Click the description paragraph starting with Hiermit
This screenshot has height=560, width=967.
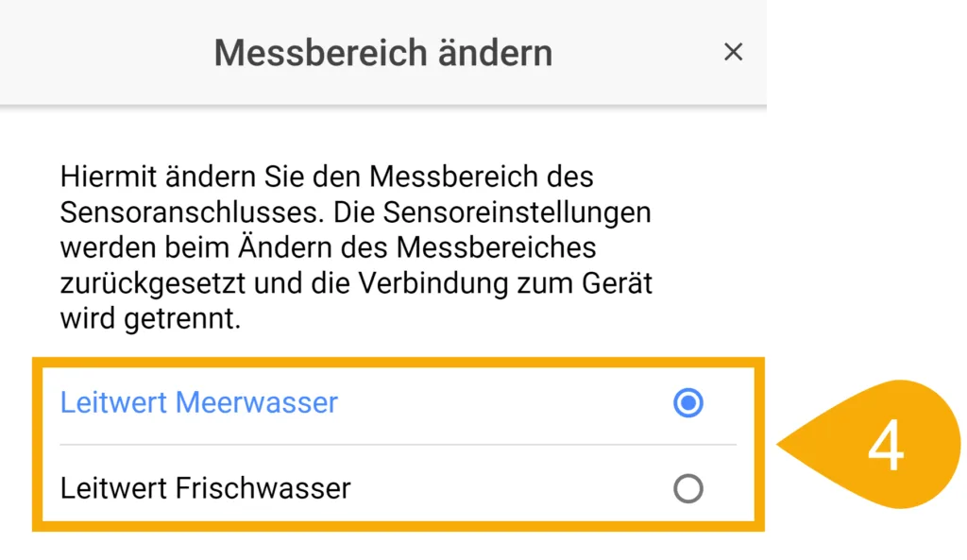pos(356,247)
